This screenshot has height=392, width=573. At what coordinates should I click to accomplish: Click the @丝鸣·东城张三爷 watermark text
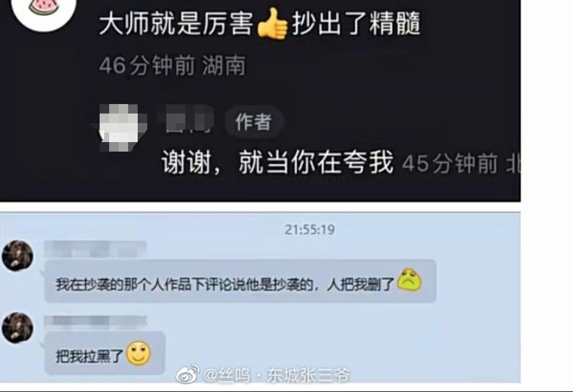click(276, 376)
